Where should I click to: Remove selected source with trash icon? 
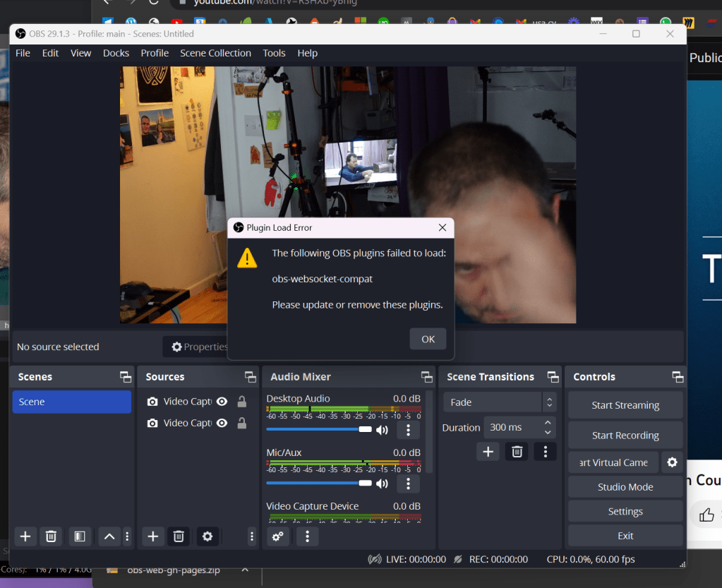tap(179, 536)
